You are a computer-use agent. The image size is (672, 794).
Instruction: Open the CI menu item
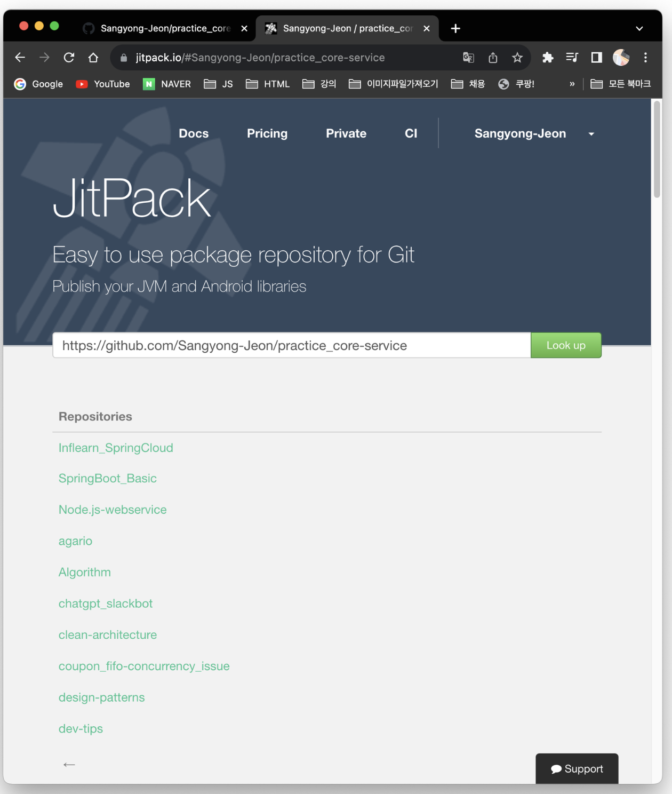411,133
